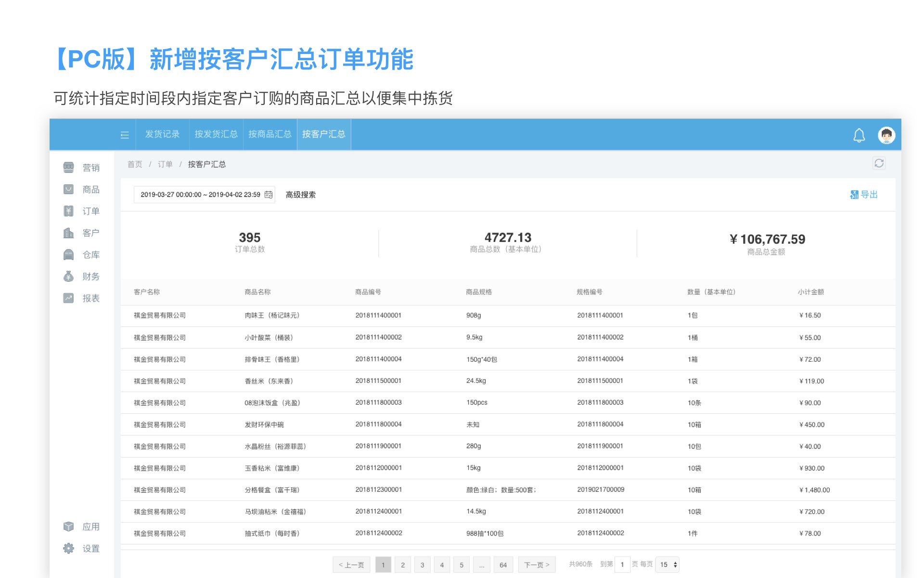The height and width of the screenshot is (578, 924).
Task: Expand 高级搜索 advanced search
Action: pos(301,195)
